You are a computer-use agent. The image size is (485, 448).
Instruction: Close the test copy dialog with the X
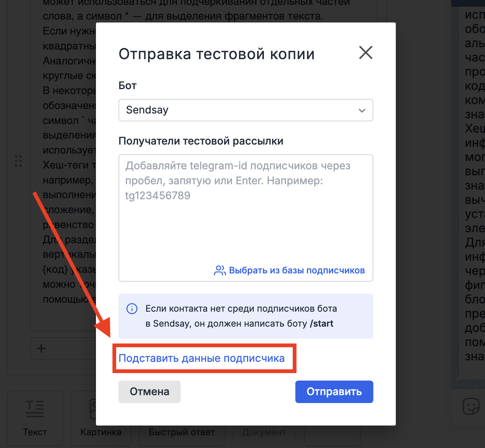365,53
